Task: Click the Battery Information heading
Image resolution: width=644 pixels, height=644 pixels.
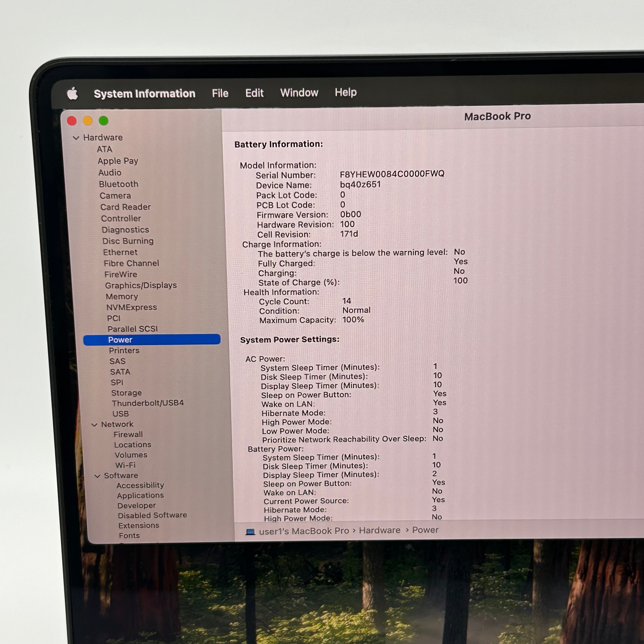Action: (279, 144)
